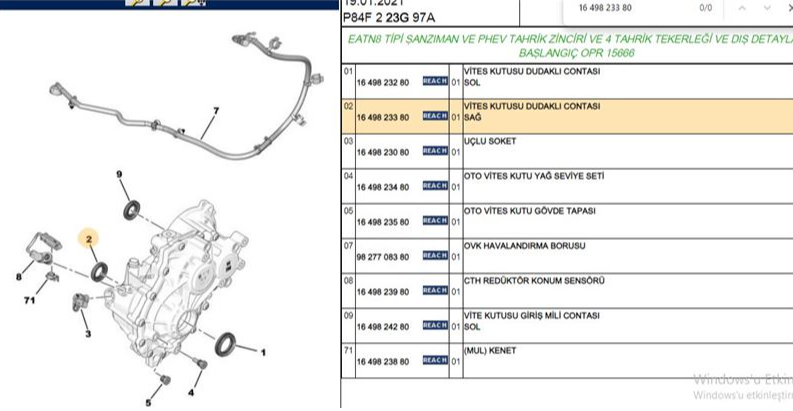Click the REACH badge for part 16 498 233 80

click(x=435, y=116)
